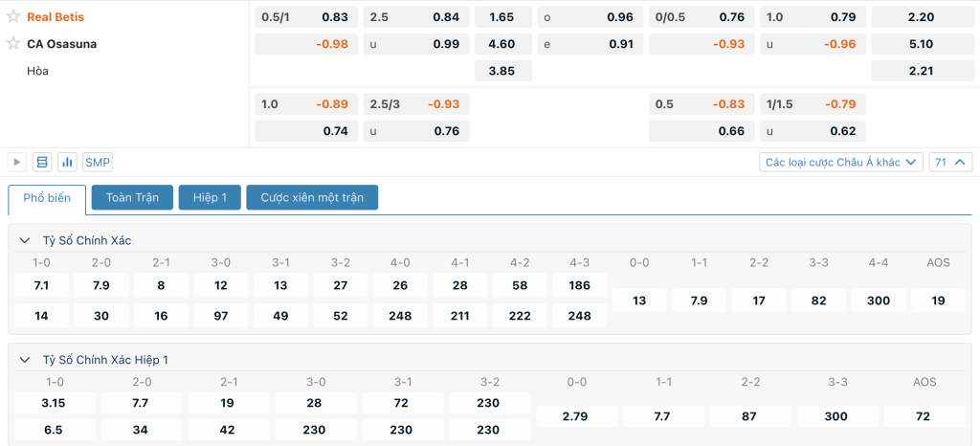Bet CA Osasuna win at 4.60
The image size is (980, 446).
503,44
